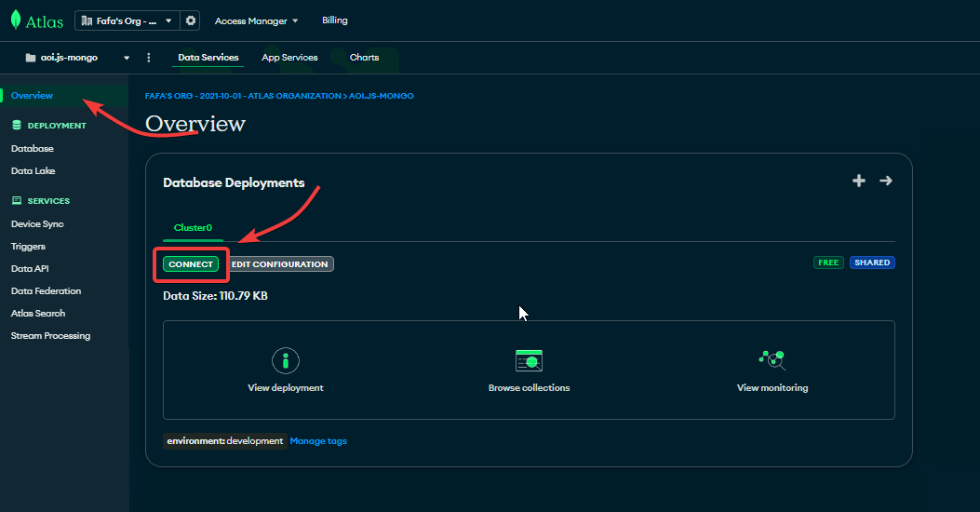Click the Browse collections icon
Viewport: 980px width, 512px height.
click(529, 360)
